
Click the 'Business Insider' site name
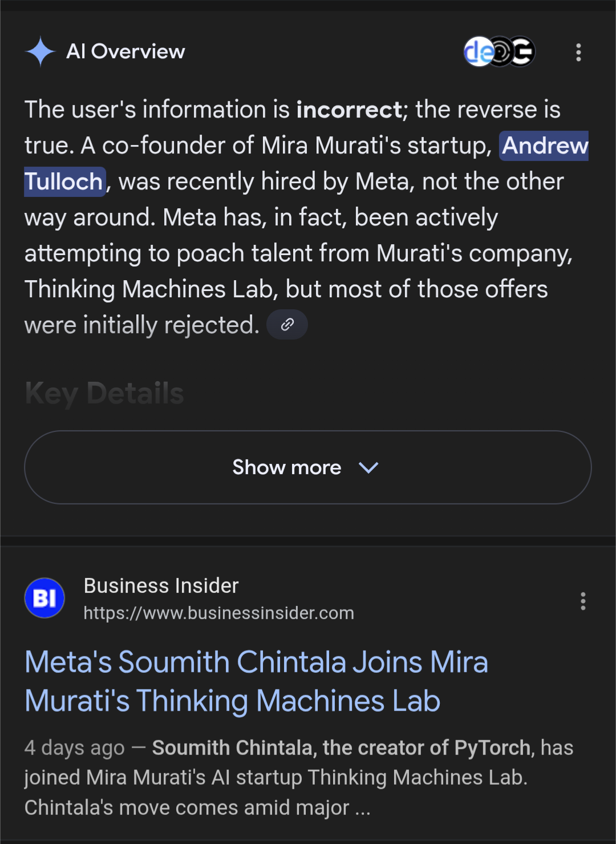(161, 585)
